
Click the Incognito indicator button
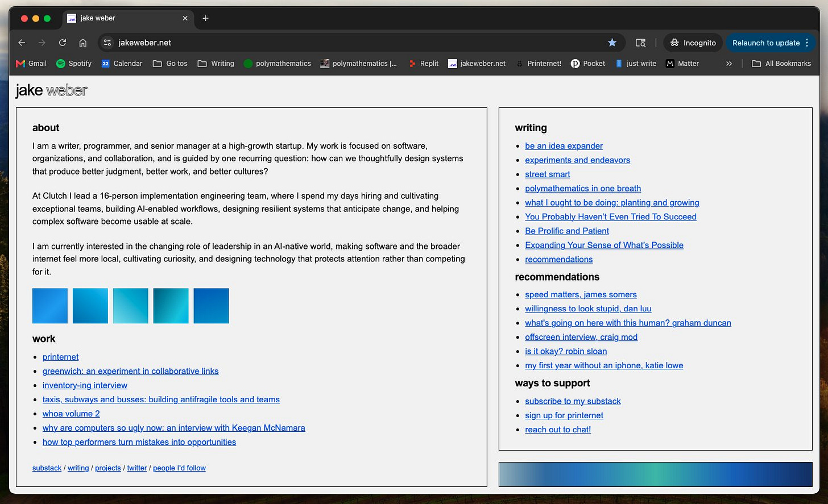click(693, 43)
